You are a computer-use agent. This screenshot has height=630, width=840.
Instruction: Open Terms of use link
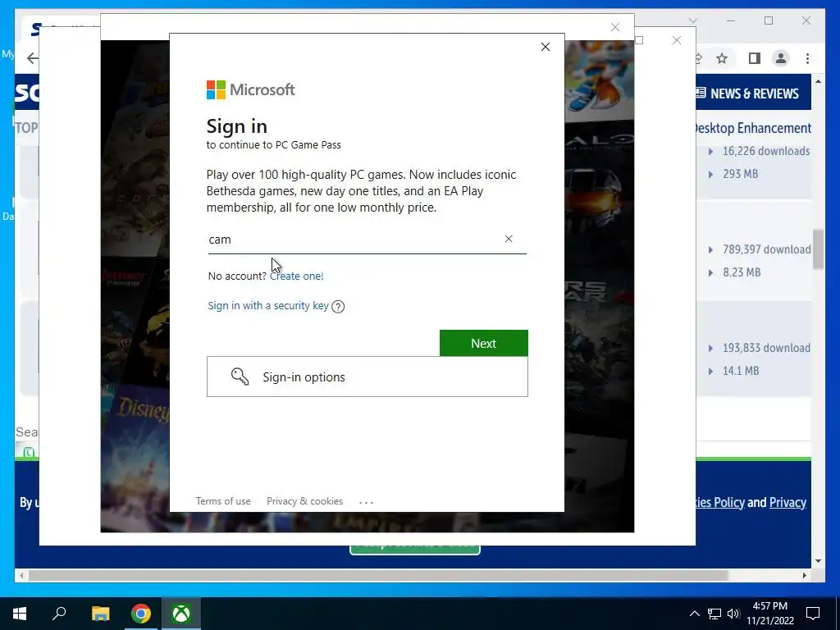click(223, 501)
